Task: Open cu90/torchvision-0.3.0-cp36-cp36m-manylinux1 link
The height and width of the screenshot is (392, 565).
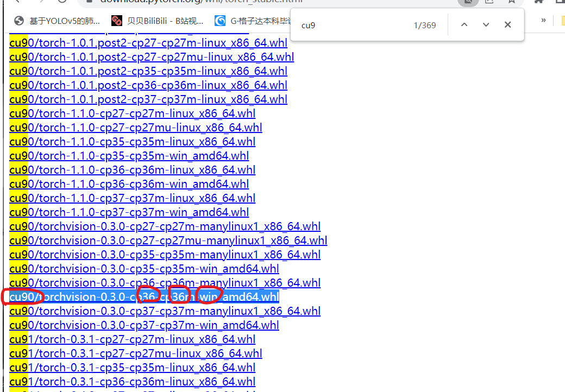Action: tap(165, 282)
